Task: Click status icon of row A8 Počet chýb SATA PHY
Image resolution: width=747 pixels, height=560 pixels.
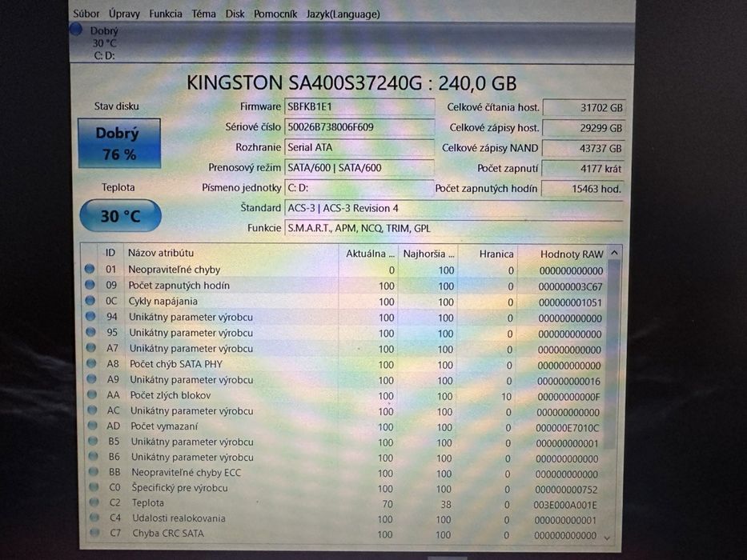Action: (x=91, y=363)
